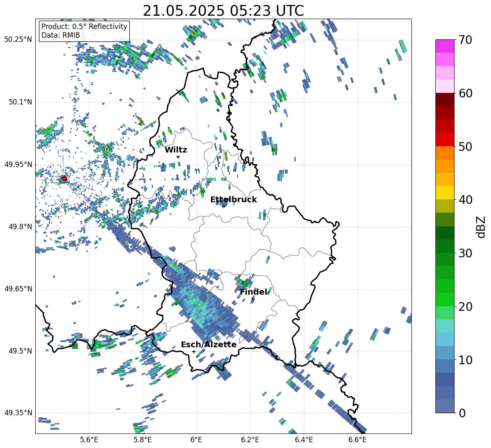Click the Findel city label
The image size is (491, 448).
coord(253,292)
